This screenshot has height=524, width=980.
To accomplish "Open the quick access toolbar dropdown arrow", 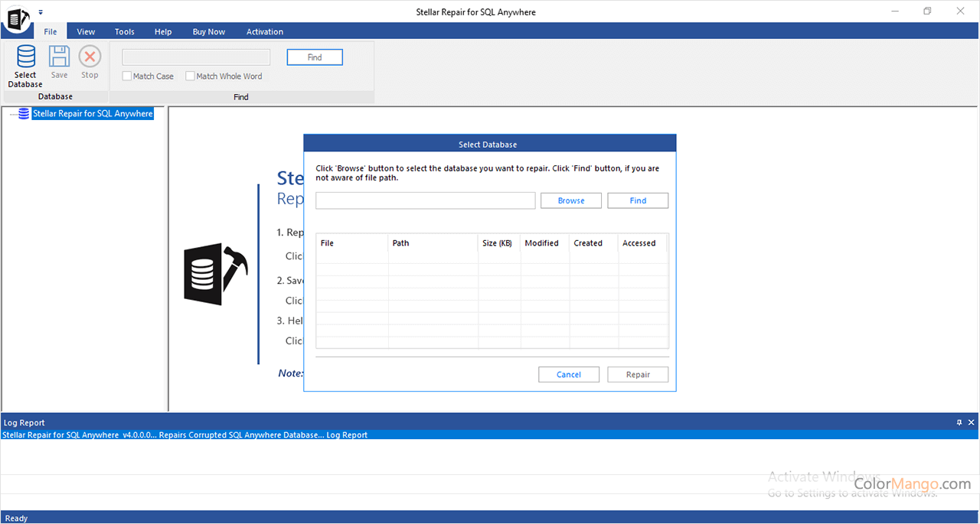I will [41, 12].
